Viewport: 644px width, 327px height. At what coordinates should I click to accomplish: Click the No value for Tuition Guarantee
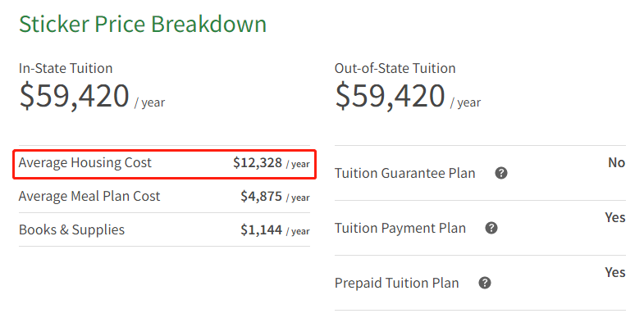click(617, 162)
